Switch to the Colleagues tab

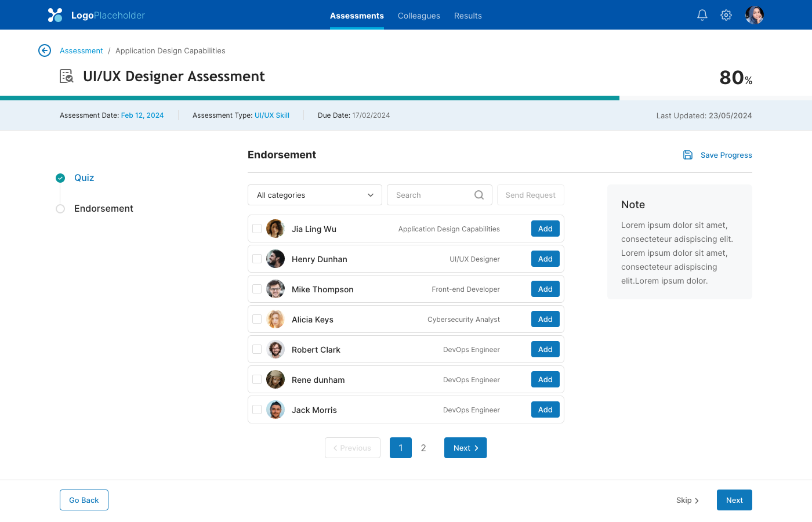coord(419,16)
